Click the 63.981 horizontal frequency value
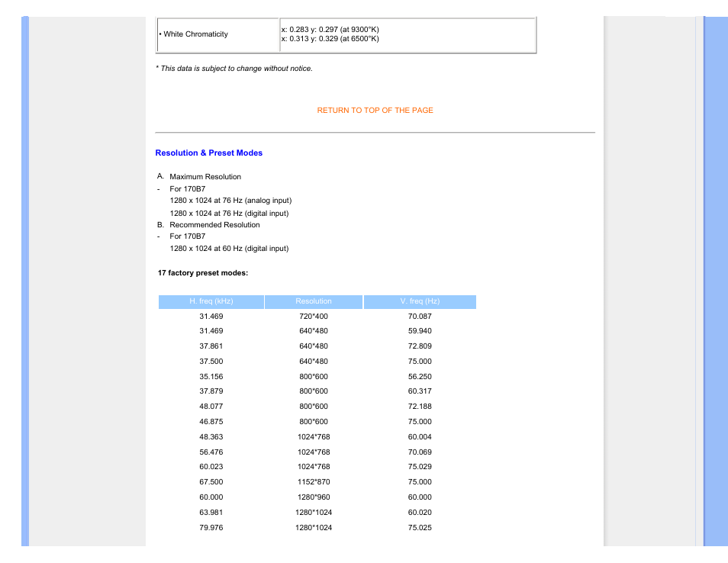 [211, 513]
